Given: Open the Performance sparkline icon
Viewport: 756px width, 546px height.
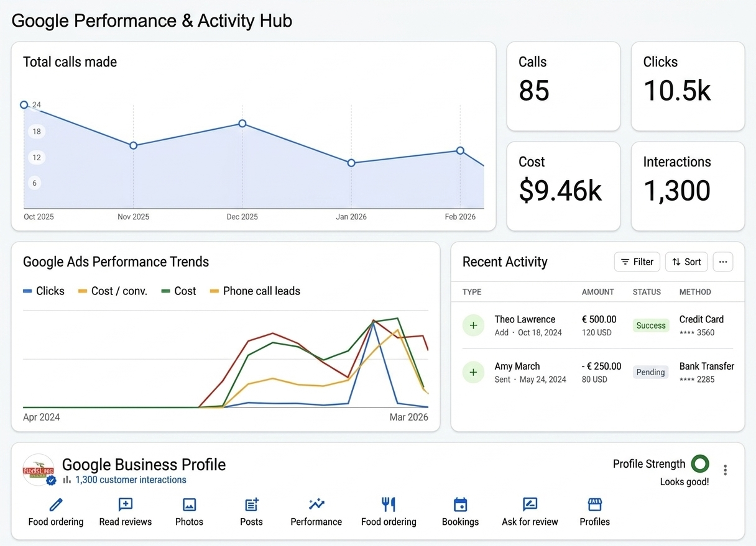Looking at the screenshot, I should coord(316,504).
